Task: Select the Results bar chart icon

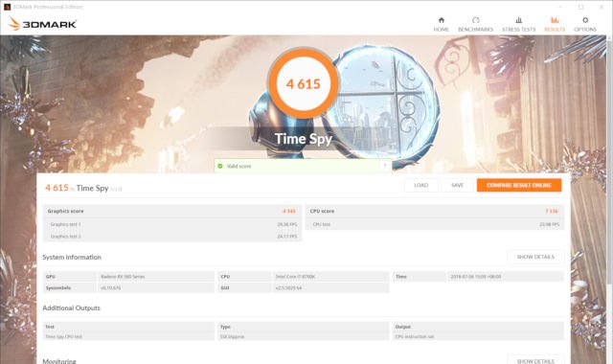Action: point(555,20)
